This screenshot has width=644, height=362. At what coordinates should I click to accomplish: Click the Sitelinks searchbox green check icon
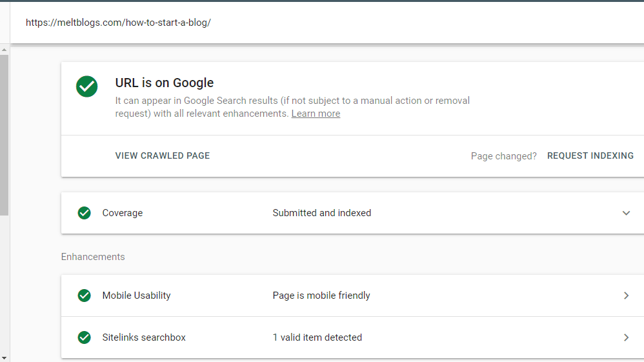(x=84, y=337)
